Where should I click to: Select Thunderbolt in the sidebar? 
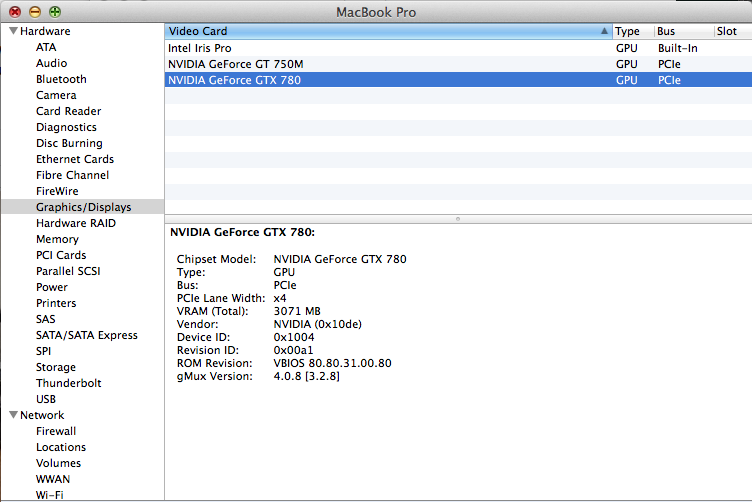69,383
